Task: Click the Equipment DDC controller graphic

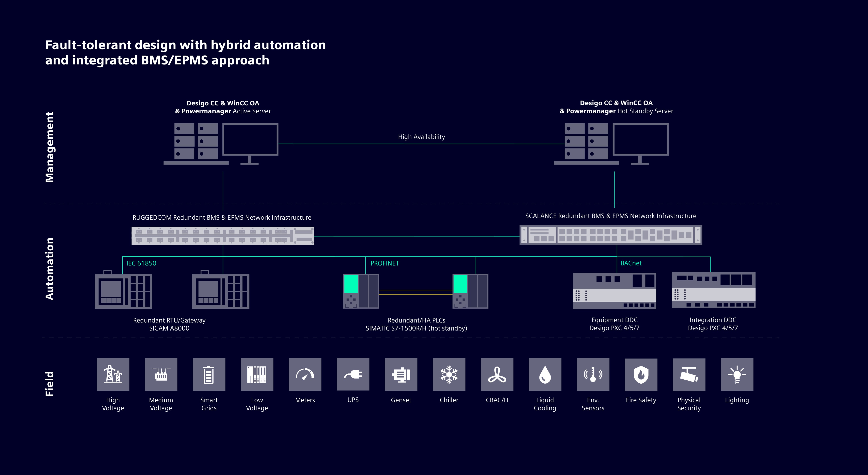Action: pyautogui.click(x=615, y=291)
